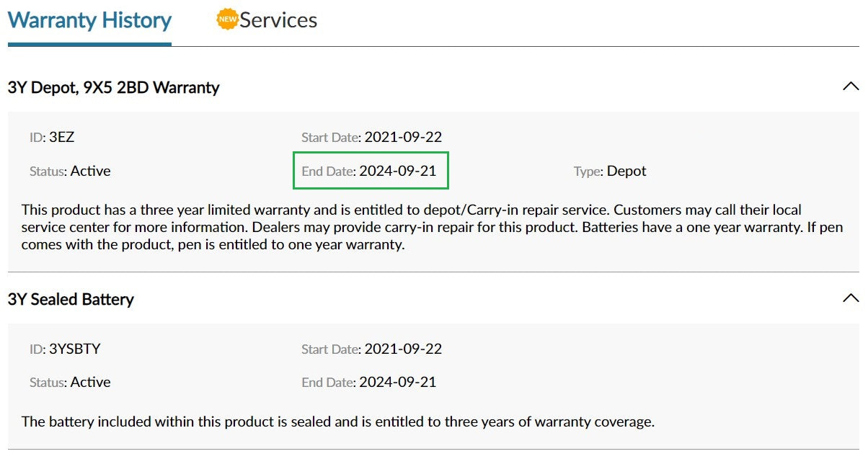Viewport: 868px width, 459px height.
Task: Collapse the 3Y Sealed Battery section
Action: coord(851,298)
